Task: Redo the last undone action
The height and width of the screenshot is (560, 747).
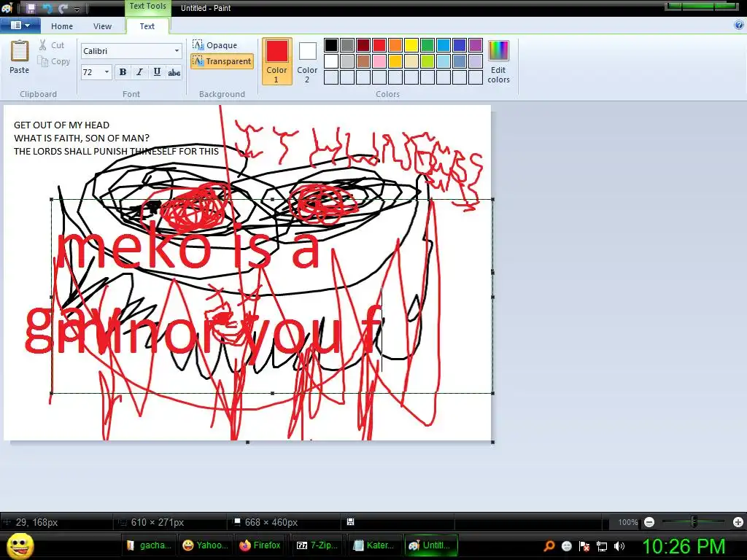Action: [63, 8]
